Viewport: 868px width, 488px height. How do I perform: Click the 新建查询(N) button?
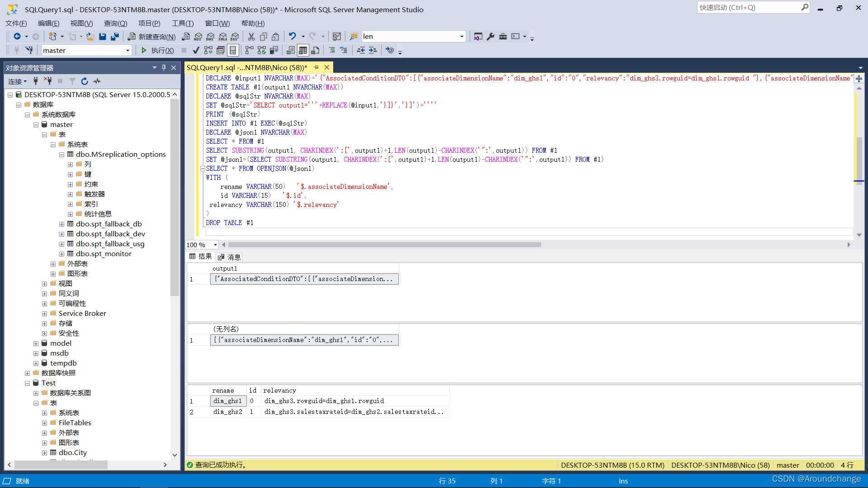(152, 37)
